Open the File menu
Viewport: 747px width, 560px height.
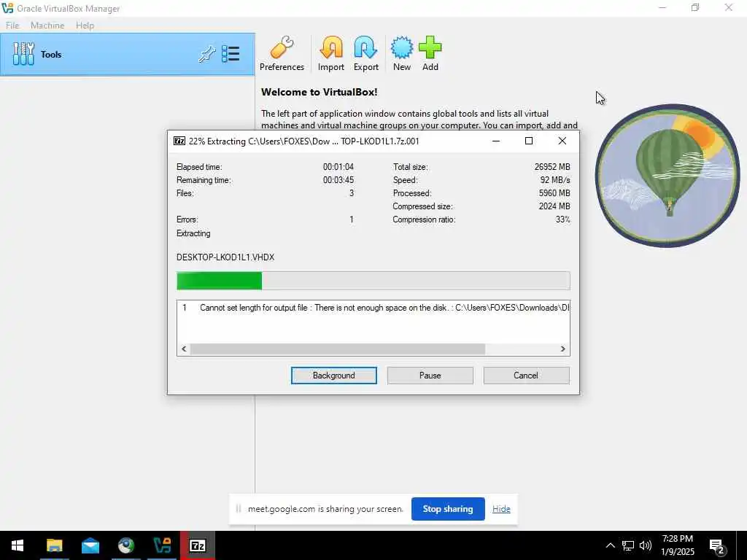tap(12, 26)
